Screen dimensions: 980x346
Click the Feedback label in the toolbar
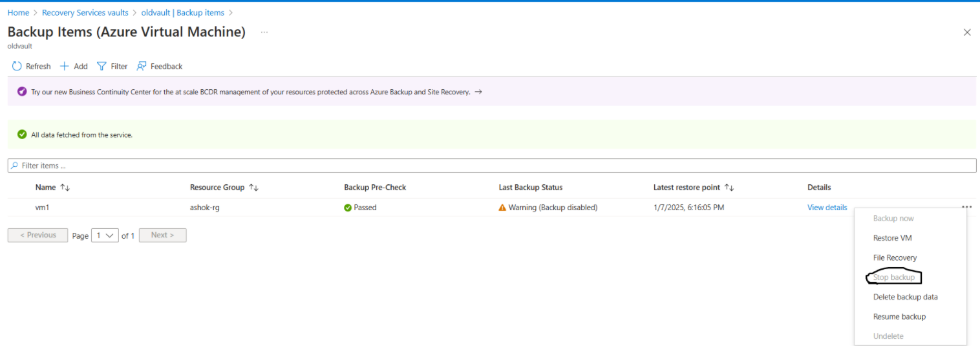(166, 66)
